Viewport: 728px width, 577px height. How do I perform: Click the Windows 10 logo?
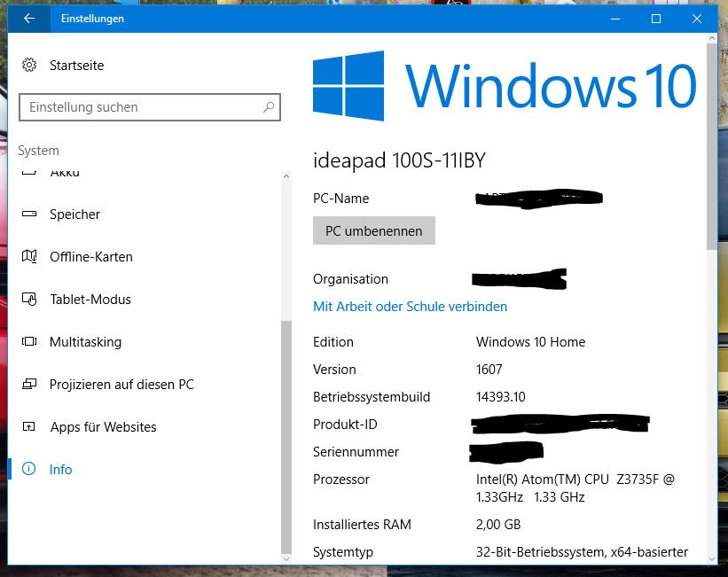coord(505,86)
